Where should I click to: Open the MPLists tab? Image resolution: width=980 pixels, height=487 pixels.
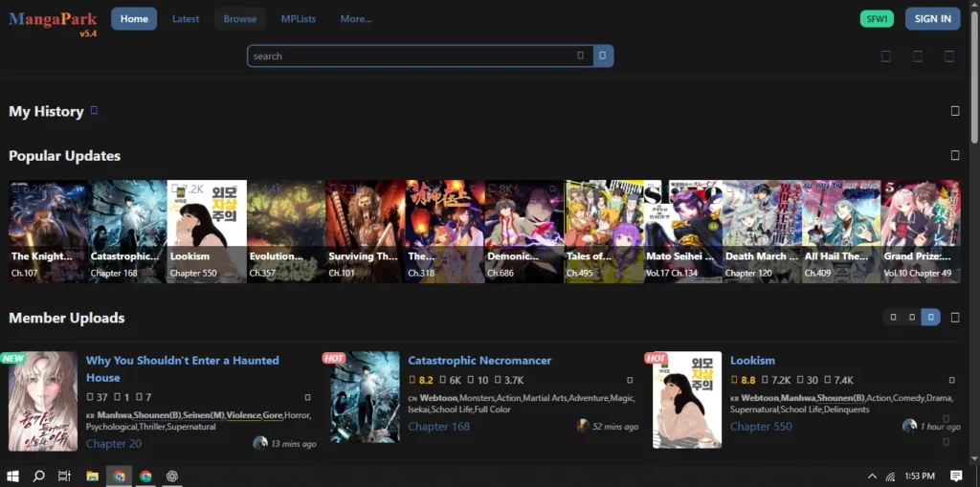(298, 19)
